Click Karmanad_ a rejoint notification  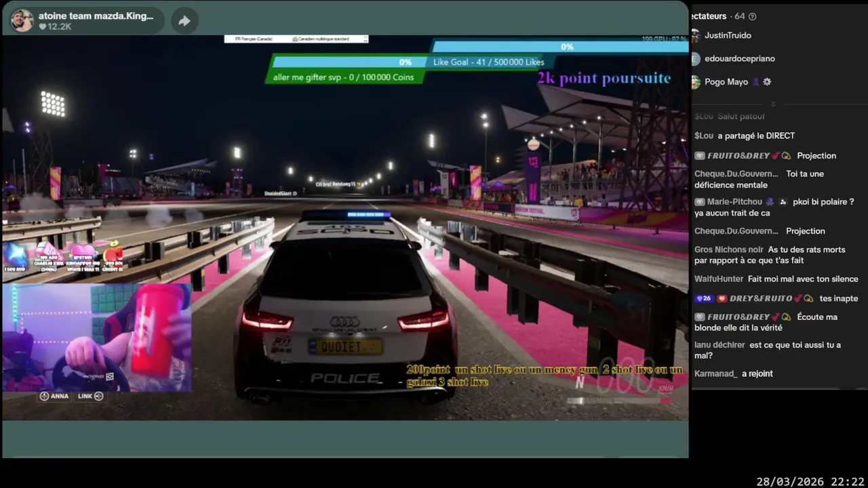(x=734, y=373)
